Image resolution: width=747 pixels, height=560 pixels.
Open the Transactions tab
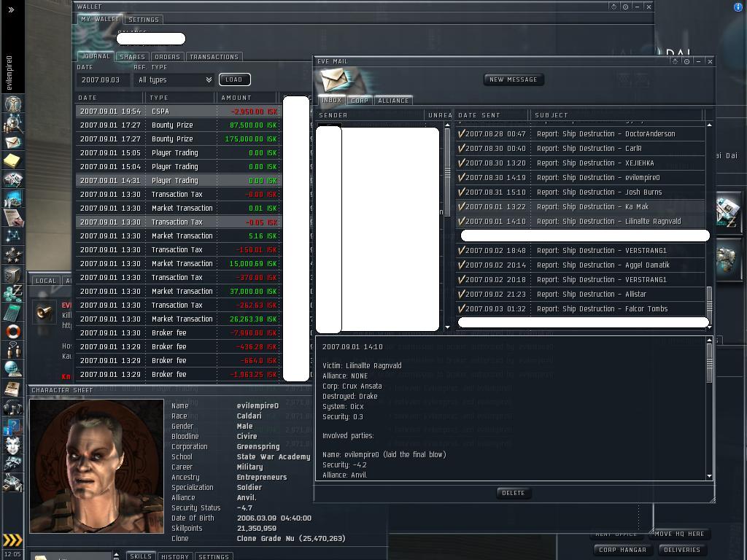pyautogui.click(x=214, y=57)
